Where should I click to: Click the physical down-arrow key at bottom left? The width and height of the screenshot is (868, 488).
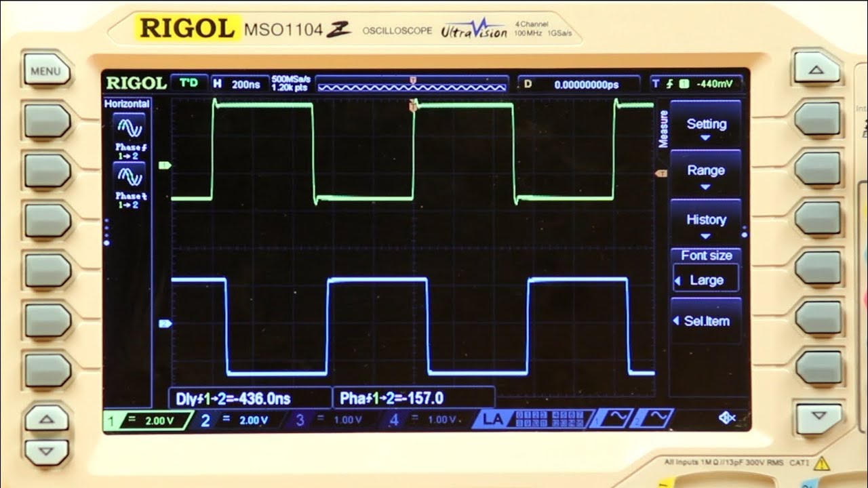[x=46, y=451]
